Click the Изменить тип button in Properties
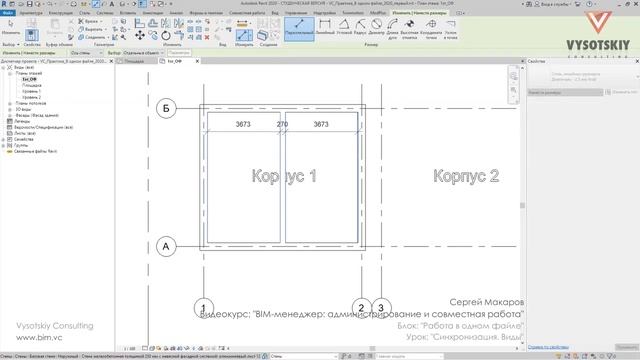The height and width of the screenshot is (360, 640). 622,93
